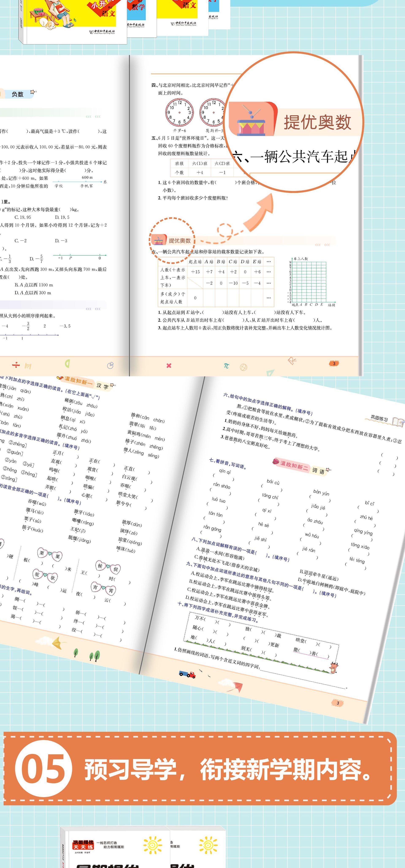Click the 负数 section label
Viewport: 405px width, 868px height.
tap(18, 94)
